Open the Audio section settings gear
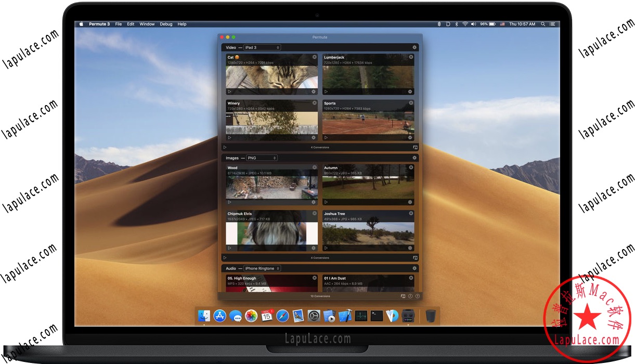Screen dimensions: 635x364 click(414, 268)
